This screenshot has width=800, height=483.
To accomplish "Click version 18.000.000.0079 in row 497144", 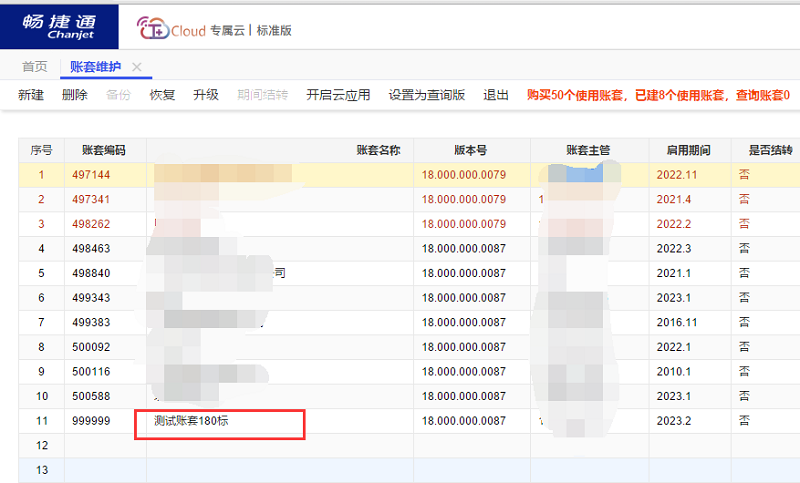I will coord(464,175).
